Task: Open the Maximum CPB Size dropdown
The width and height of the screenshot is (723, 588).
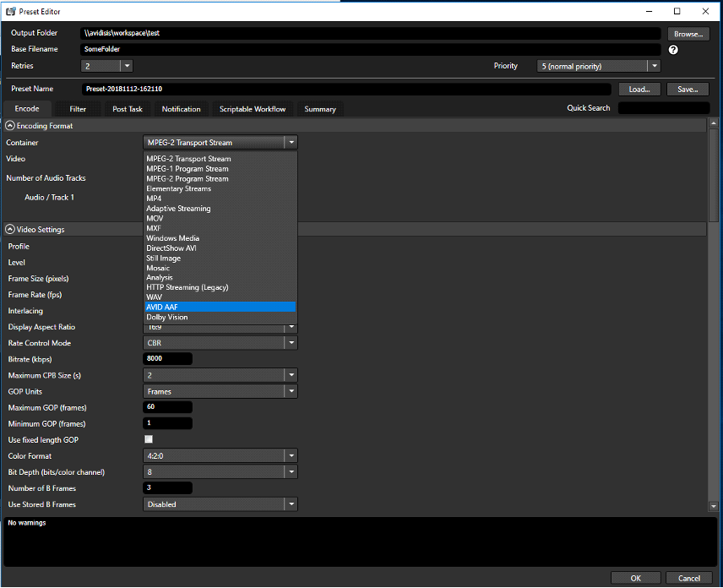Action: 220,375
